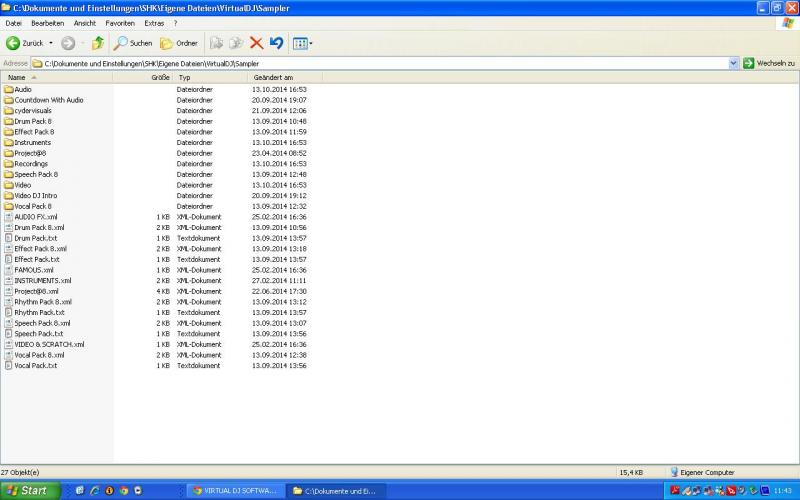Select the Recordings folder
The height and width of the screenshot is (500, 800).
coord(26,164)
